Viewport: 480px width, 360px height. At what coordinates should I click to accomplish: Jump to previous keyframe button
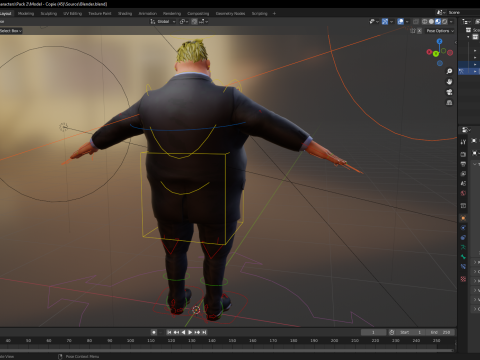(176, 332)
